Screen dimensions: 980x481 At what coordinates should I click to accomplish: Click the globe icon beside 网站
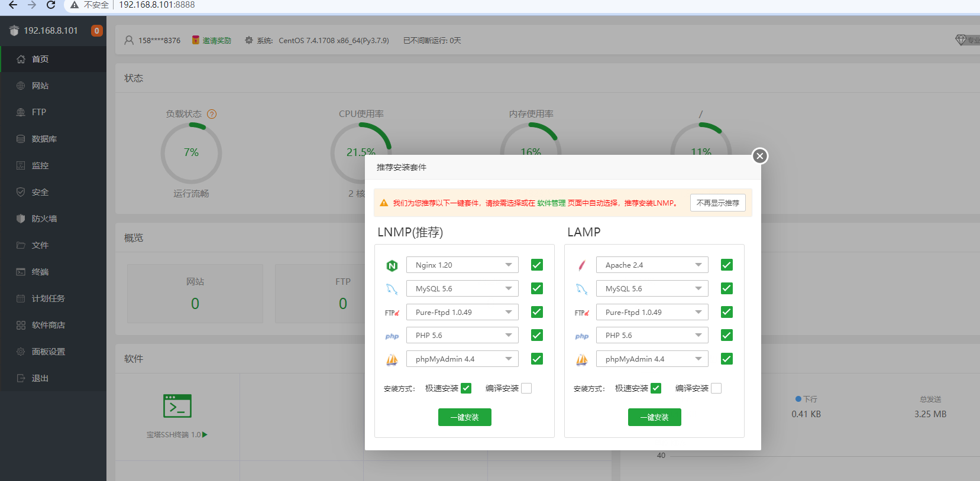(x=21, y=86)
